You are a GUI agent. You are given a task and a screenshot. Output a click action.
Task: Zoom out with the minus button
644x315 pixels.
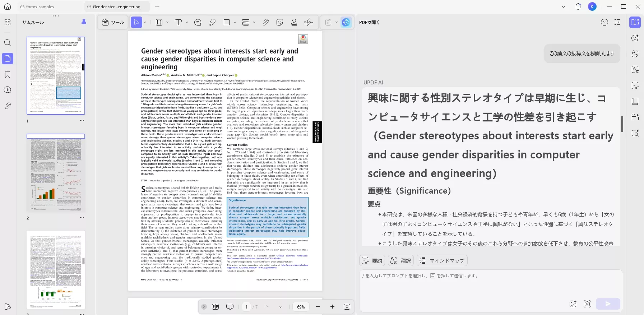[x=318, y=307]
